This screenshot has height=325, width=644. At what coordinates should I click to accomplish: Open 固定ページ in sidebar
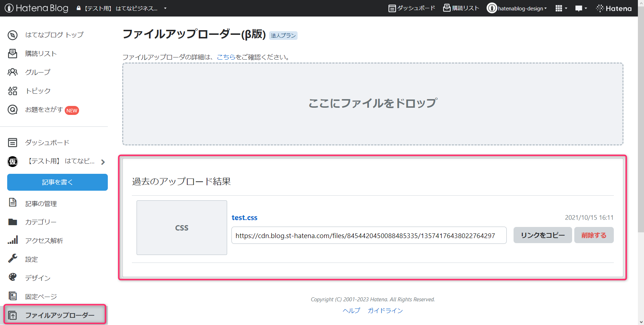click(x=41, y=297)
